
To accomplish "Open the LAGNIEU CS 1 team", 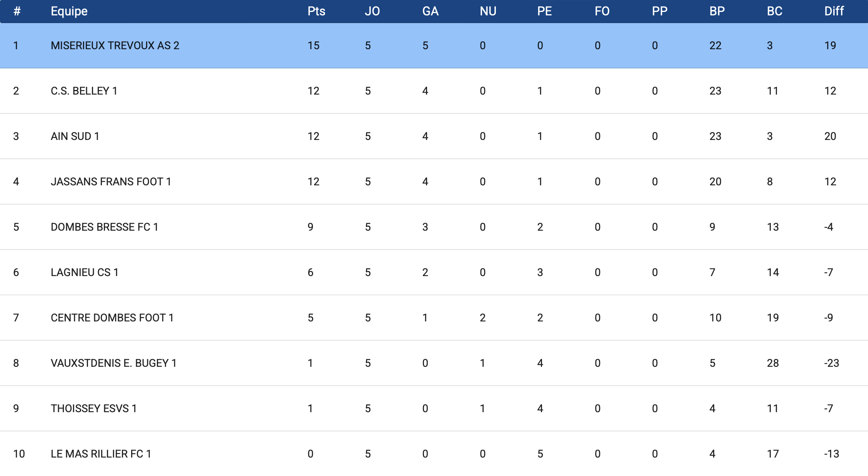I will point(85,272).
